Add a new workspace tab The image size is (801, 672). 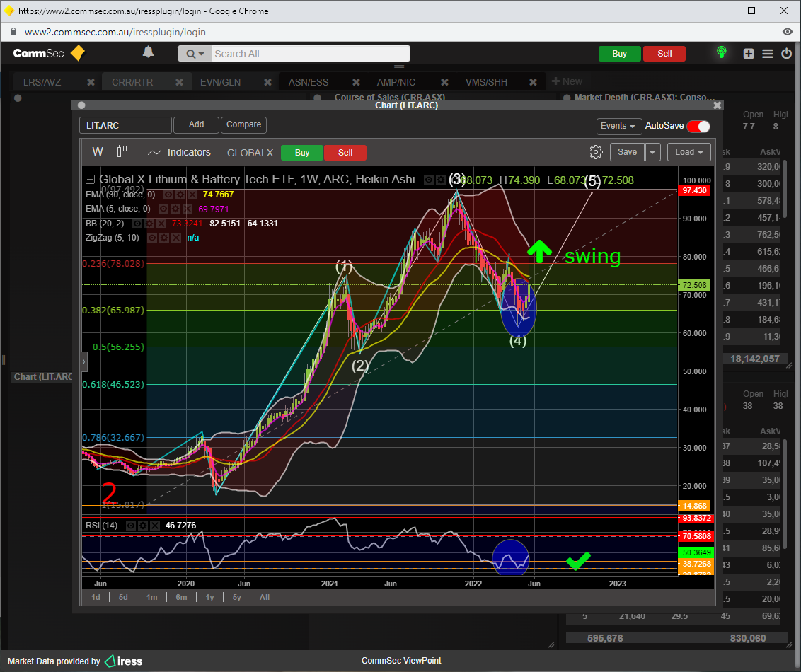click(567, 81)
